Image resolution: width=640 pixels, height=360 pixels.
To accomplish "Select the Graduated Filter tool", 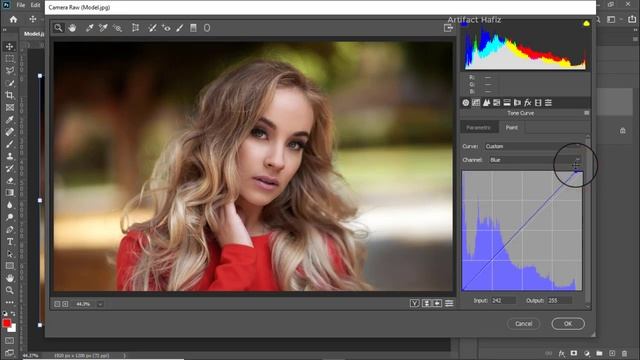I will (193, 28).
